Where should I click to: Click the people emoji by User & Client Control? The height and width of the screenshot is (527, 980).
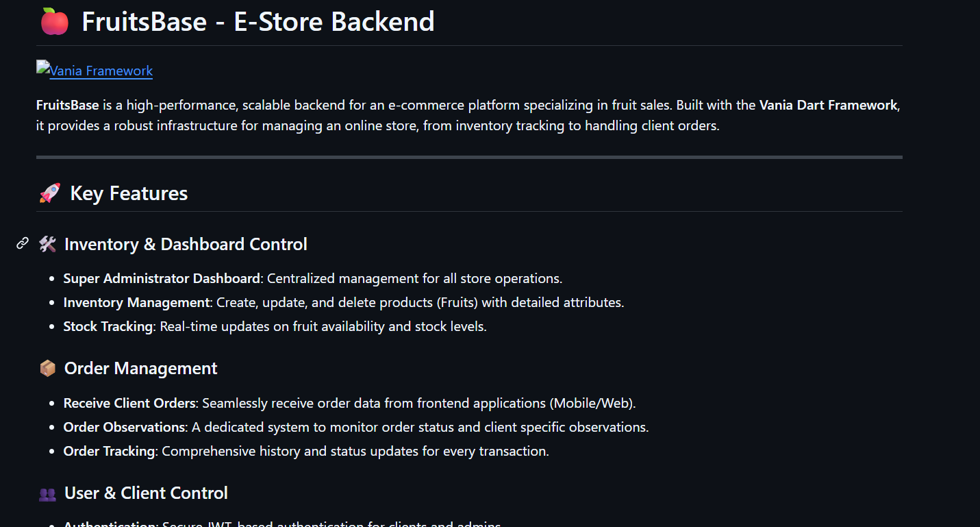[47, 493]
